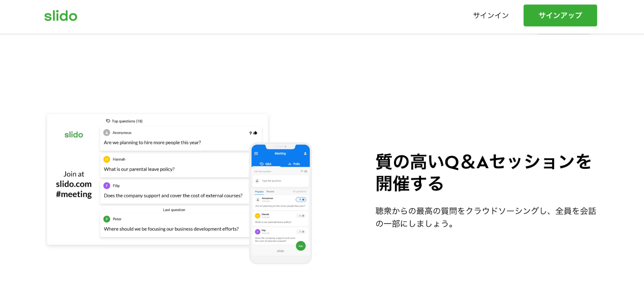Click the Slido logo in the header
This screenshot has height=307, width=644.
(61, 15)
